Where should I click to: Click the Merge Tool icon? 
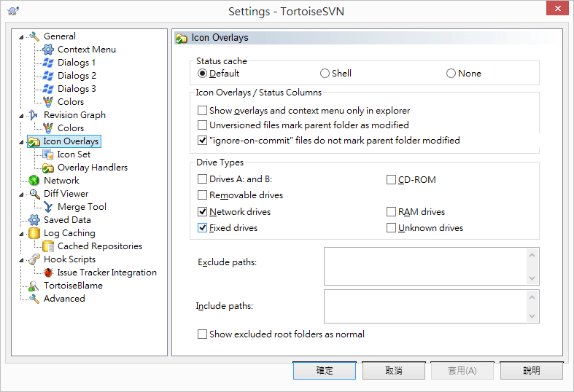(x=48, y=207)
